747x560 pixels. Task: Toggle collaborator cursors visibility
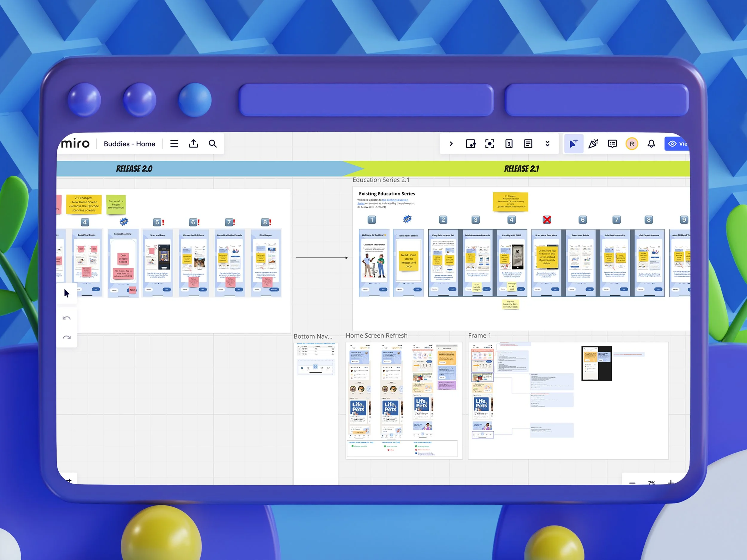(574, 144)
